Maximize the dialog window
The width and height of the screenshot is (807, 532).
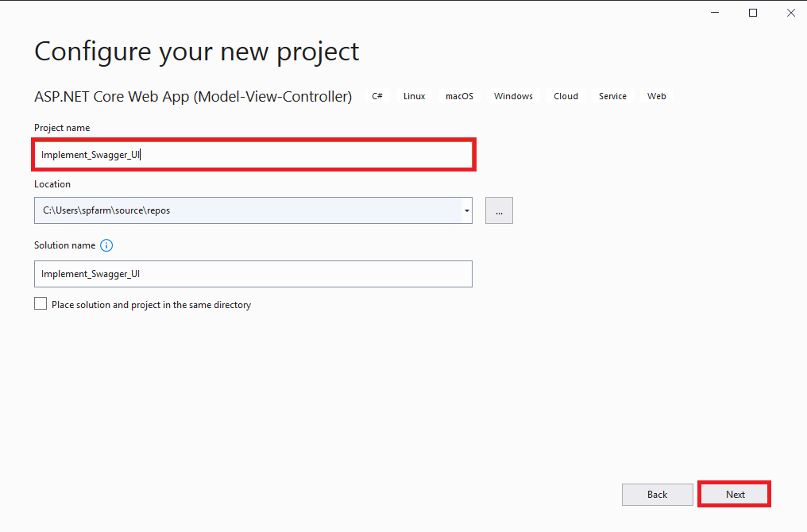pyautogui.click(x=753, y=13)
